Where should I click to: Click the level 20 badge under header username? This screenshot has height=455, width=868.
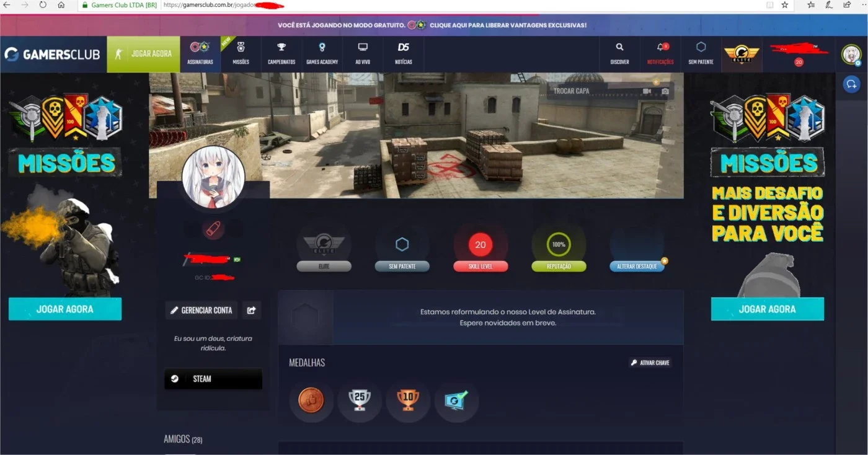[799, 62]
